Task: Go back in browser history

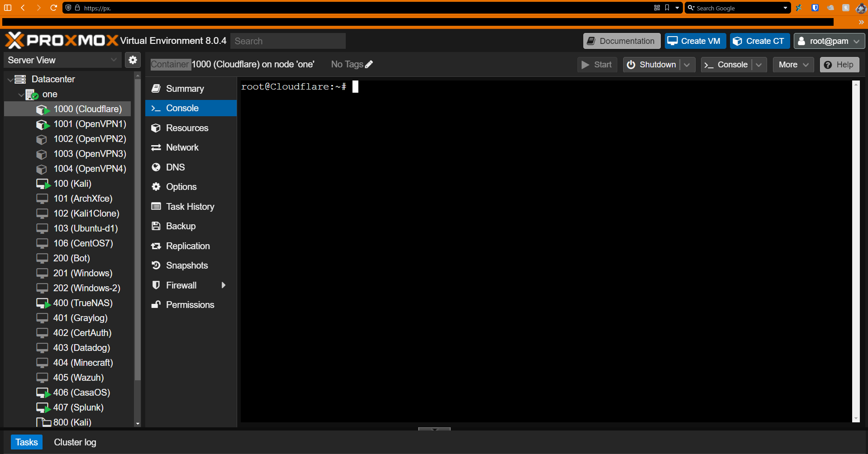Action: click(23, 8)
